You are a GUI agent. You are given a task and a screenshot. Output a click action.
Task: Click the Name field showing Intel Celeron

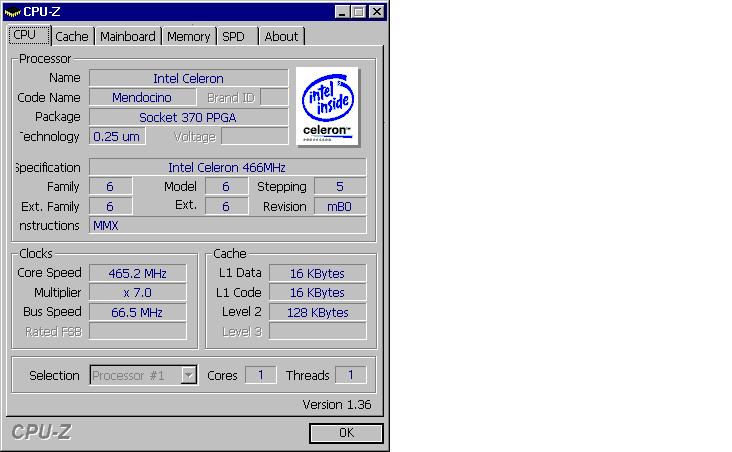point(189,78)
